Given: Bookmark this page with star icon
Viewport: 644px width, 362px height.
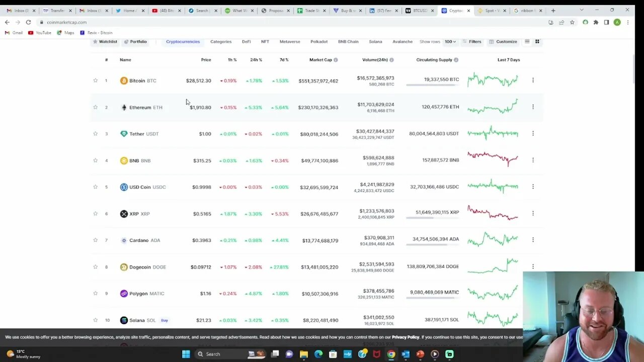Looking at the screenshot, I should click(572, 22).
